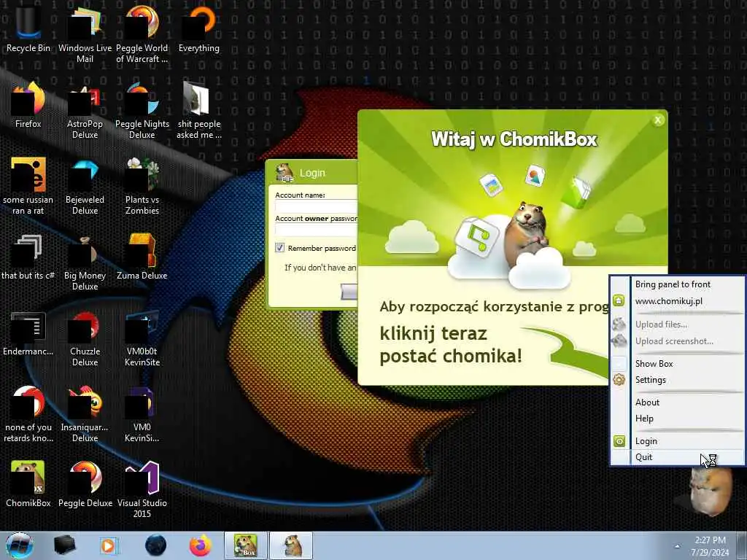Switch to ChomikBox 'Box' taskbar button
Viewport: 747px width, 560px height.
[x=246, y=545]
